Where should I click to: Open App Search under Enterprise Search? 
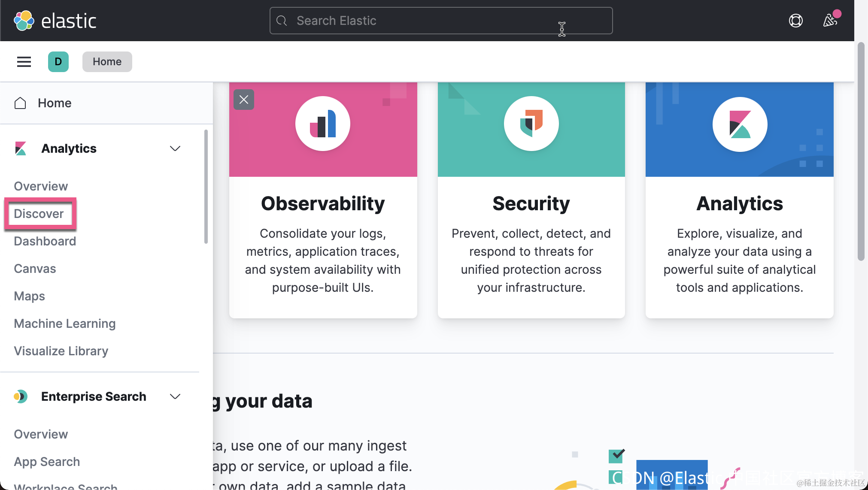[x=47, y=462]
